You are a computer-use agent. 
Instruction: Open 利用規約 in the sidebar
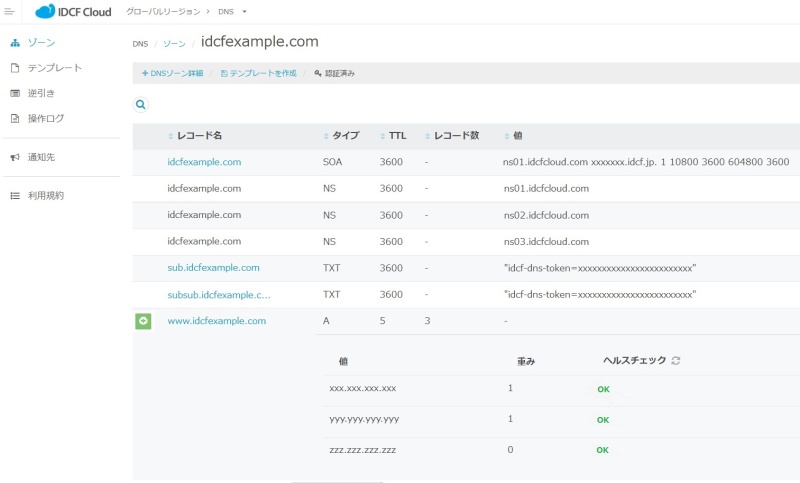(x=45, y=195)
